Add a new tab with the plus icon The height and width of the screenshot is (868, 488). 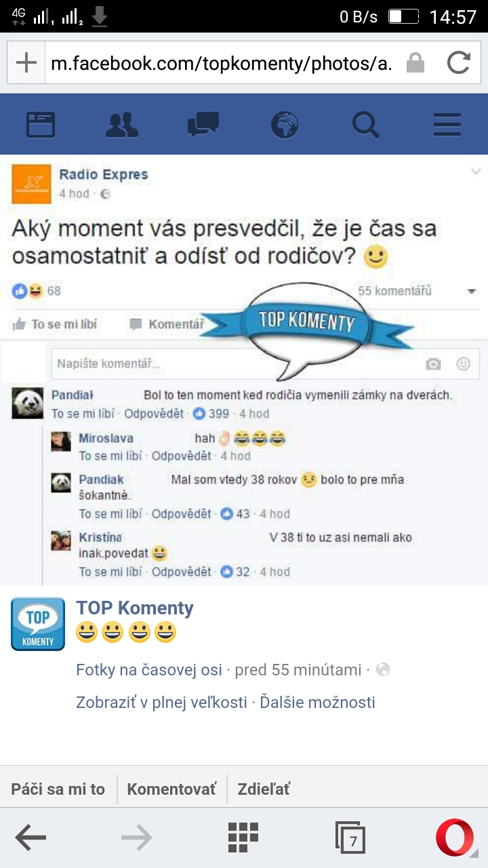point(26,63)
